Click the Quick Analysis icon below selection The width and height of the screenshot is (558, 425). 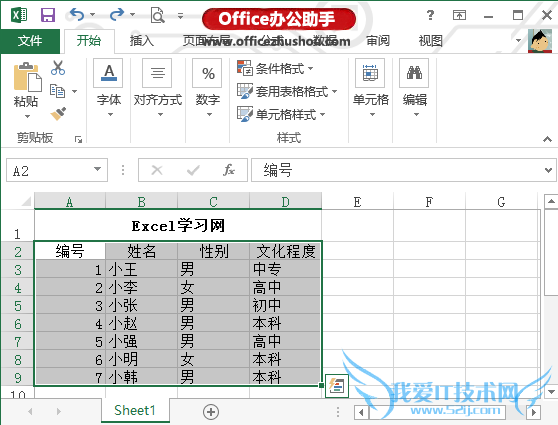(337, 386)
